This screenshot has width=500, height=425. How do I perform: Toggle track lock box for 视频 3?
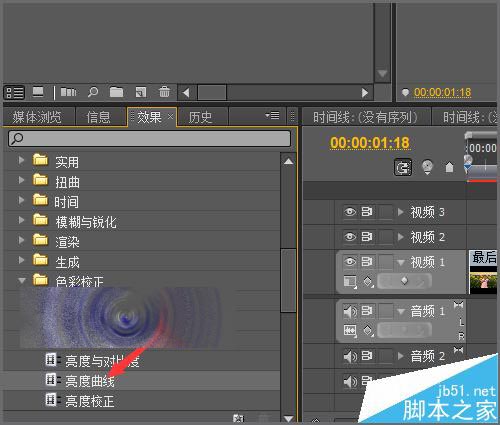[386, 212]
